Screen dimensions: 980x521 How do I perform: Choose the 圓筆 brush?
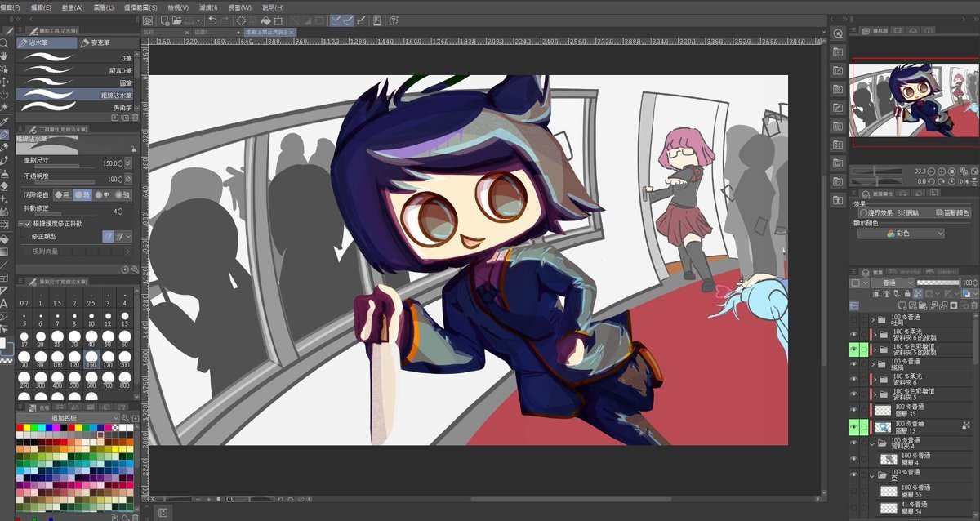[75, 82]
